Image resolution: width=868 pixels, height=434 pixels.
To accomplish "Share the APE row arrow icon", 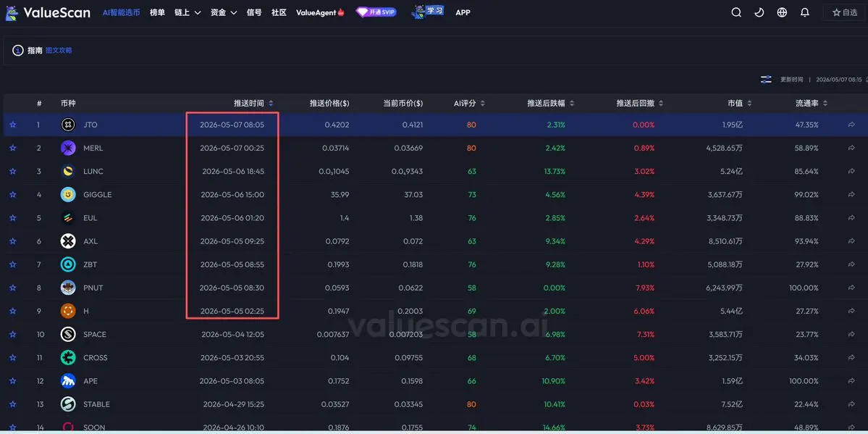I will point(851,381).
